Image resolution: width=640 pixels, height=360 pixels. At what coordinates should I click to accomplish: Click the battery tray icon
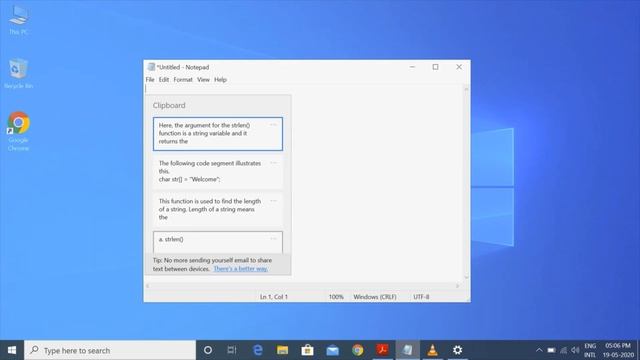click(x=551, y=350)
